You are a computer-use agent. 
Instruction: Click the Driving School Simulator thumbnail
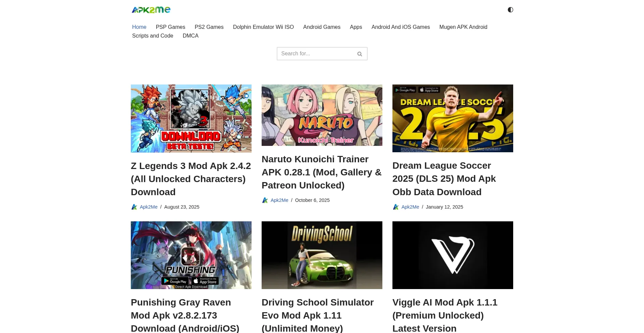click(x=322, y=255)
